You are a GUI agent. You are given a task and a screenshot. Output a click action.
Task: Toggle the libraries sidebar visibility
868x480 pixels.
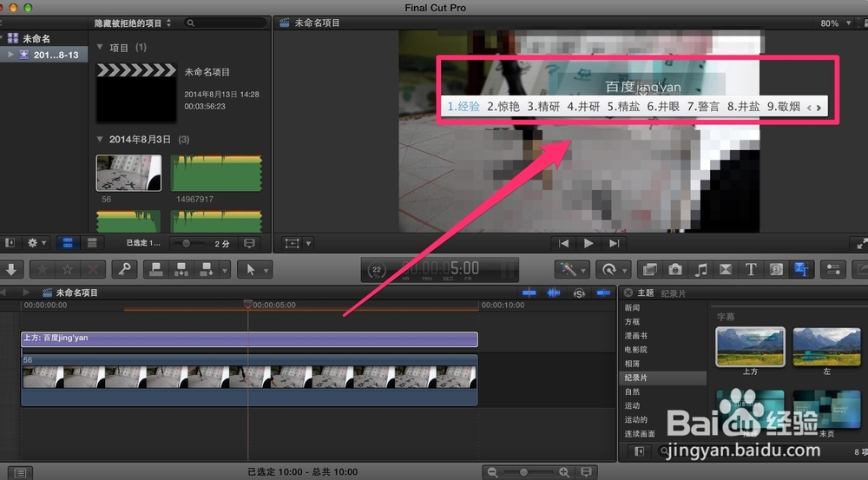pyautogui.click(x=10, y=243)
